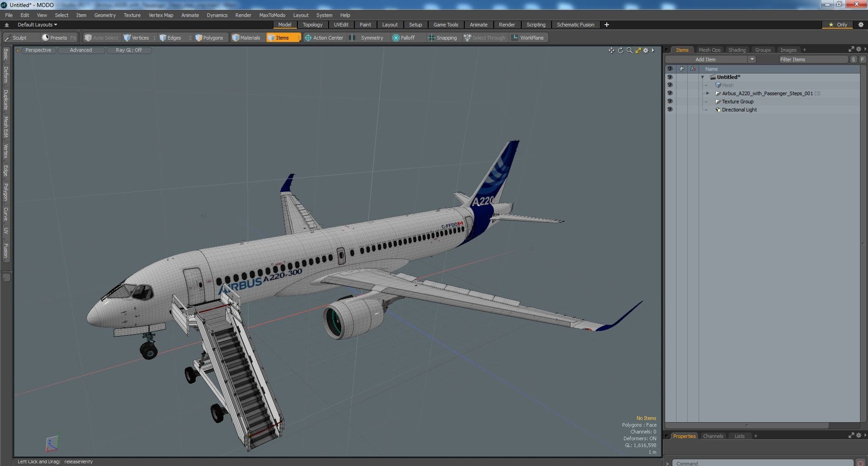Click the S filter button

click(x=854, y=59)
